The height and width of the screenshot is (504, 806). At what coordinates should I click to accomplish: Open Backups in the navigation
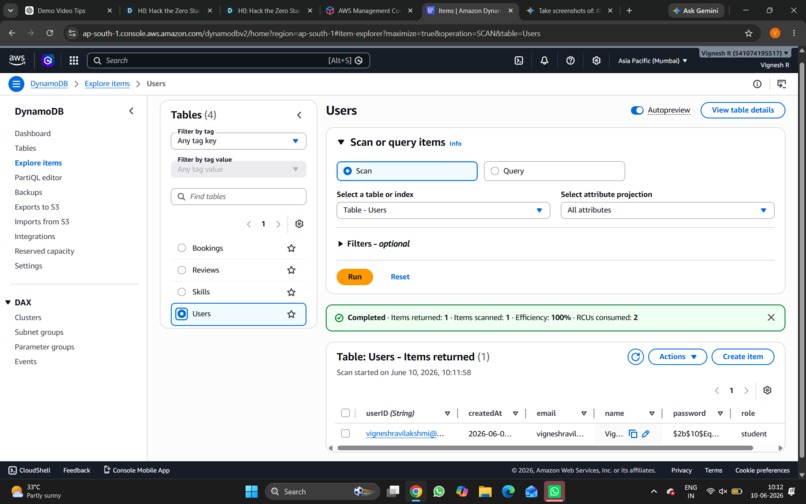[28, 192]
